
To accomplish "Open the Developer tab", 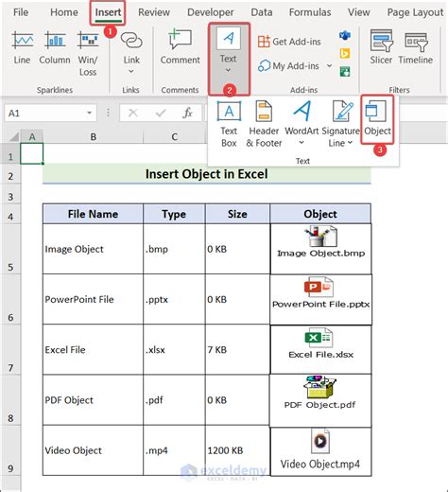I will (x=211, y=12).
